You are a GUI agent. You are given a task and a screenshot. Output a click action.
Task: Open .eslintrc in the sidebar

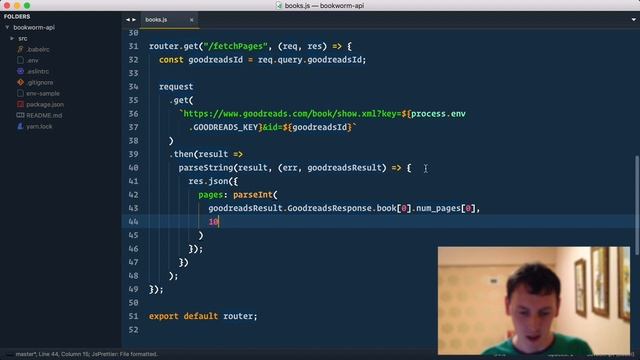[38, 71]
